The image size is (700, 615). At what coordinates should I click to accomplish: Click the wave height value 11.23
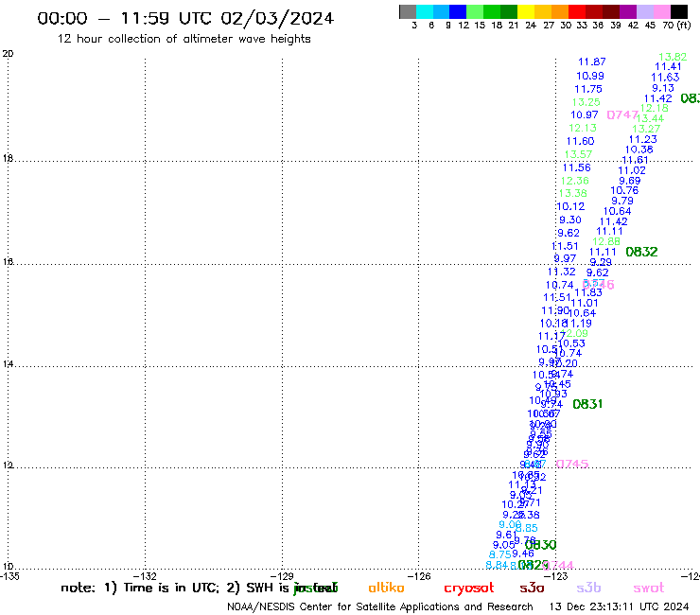pyautogui.click(x=643, y=139)
